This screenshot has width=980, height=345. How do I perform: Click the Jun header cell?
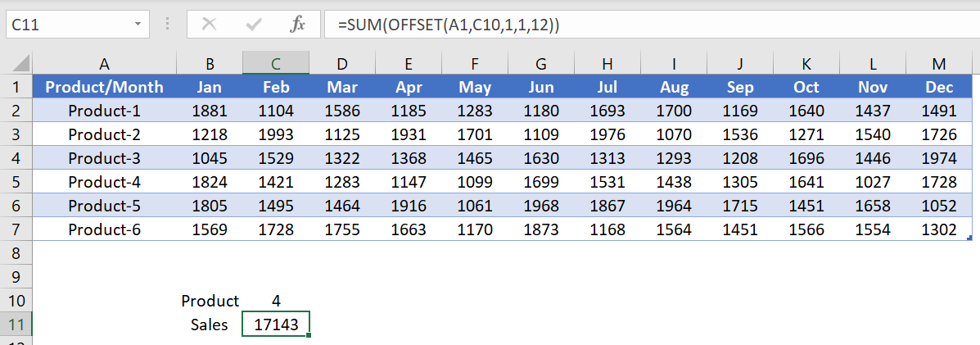click(541, 87)
